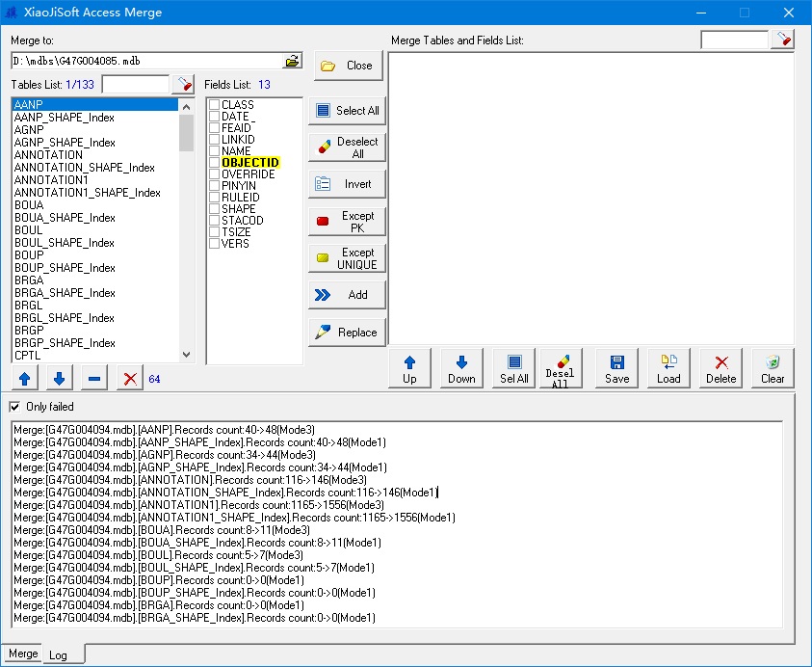Select the AGNP table row

94,129
